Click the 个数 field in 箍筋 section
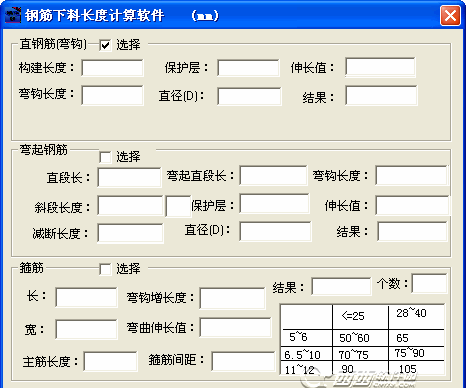Screen dimensions: 466x388 click(x=429, y=283)
